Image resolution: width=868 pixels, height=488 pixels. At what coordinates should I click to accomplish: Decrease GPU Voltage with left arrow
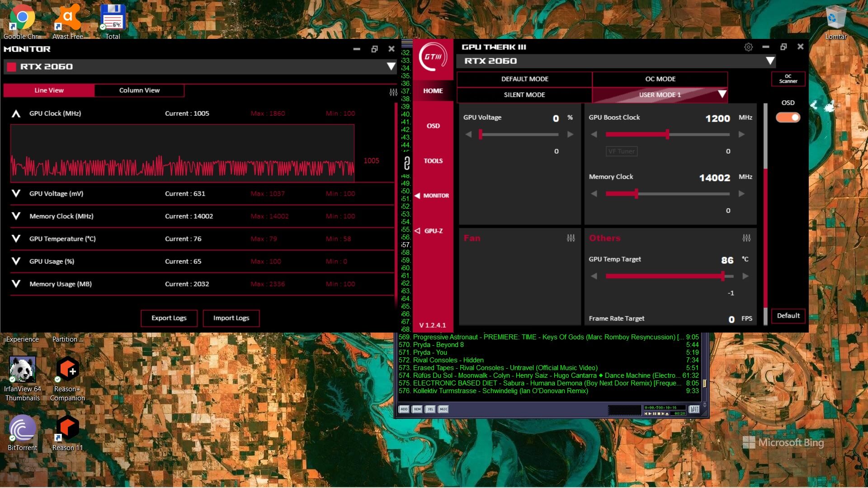pyautogui.click(x=468, y=134)
